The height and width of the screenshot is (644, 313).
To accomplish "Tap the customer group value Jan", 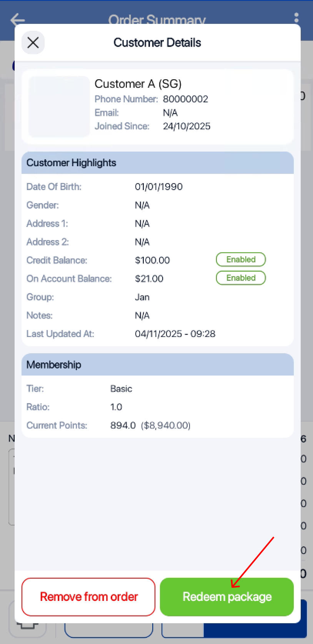I will [x=142, y=297].
